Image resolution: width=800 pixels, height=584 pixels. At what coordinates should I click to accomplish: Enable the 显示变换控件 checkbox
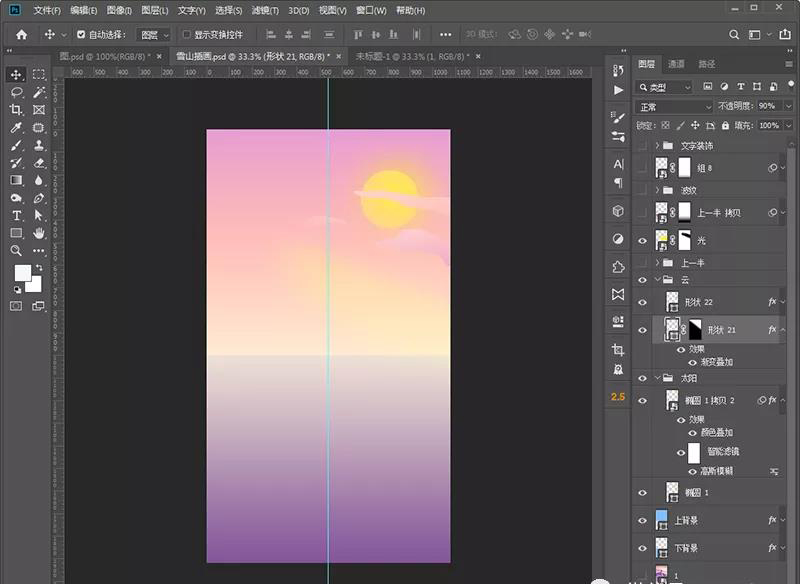(186, 34)
